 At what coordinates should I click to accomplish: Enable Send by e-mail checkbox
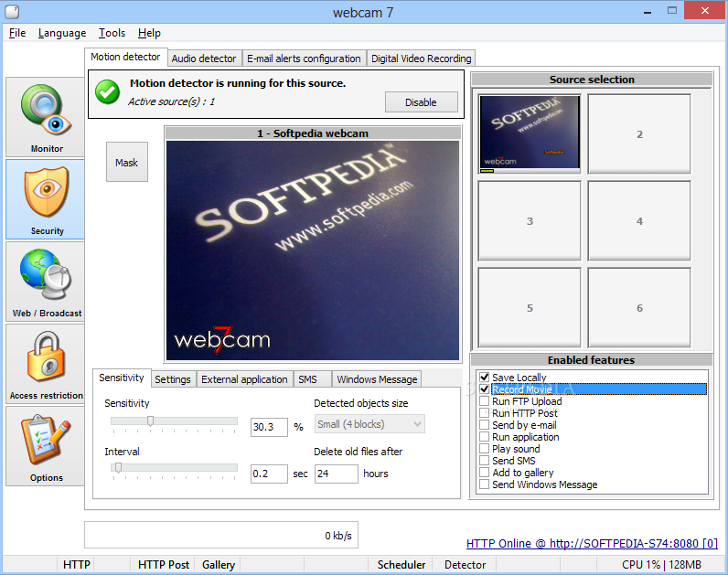484,425
